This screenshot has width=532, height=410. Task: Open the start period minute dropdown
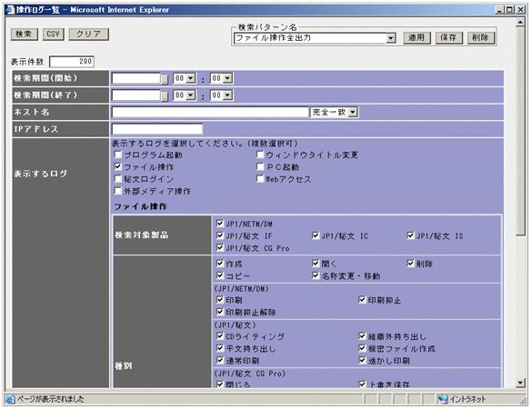tap(227, 78)
